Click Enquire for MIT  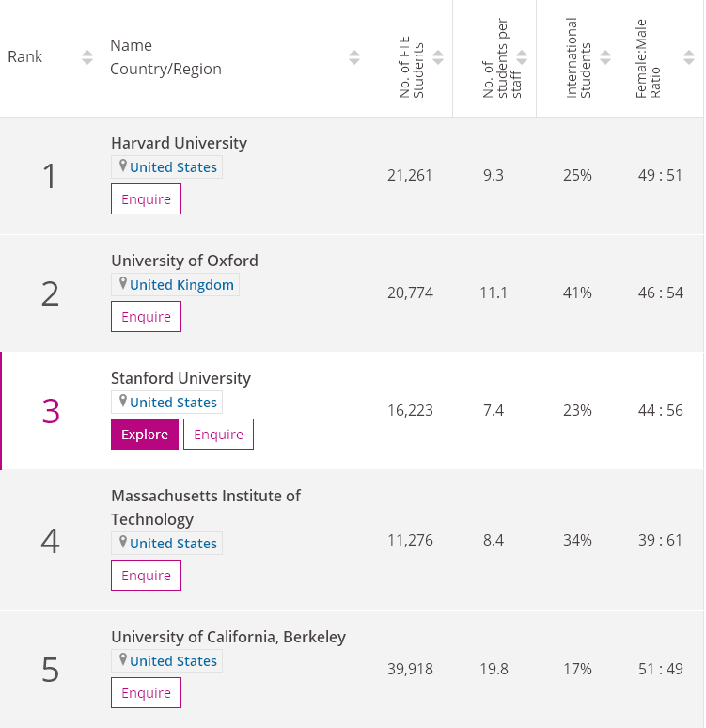(146, 576)
